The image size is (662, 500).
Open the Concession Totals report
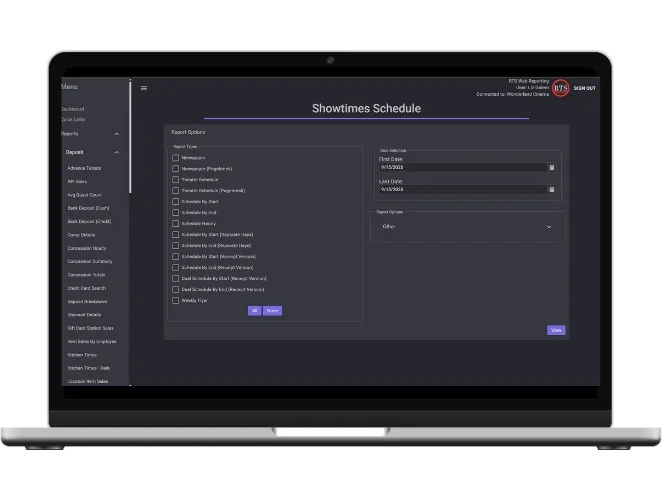click(x=86, y=275)
